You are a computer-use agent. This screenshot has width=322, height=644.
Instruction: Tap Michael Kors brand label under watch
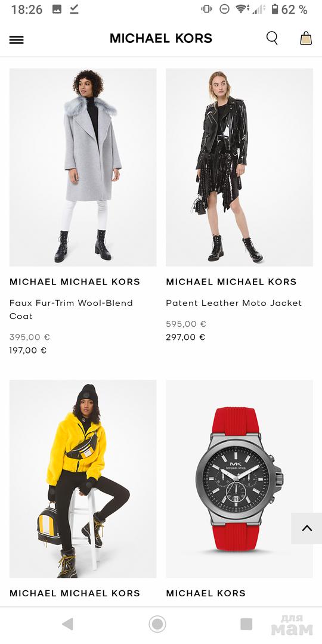pyautogui.click(x=206, y=593)
